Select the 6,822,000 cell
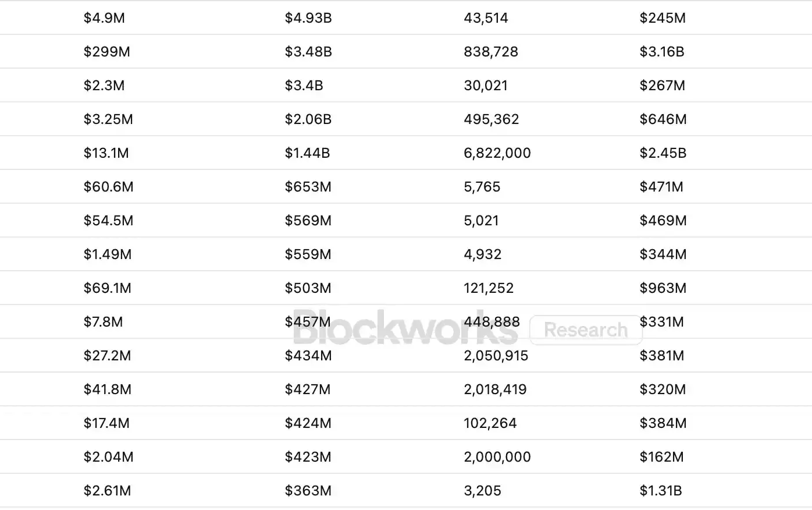Viewport: 812px width, 510px height. click(497, 153)
